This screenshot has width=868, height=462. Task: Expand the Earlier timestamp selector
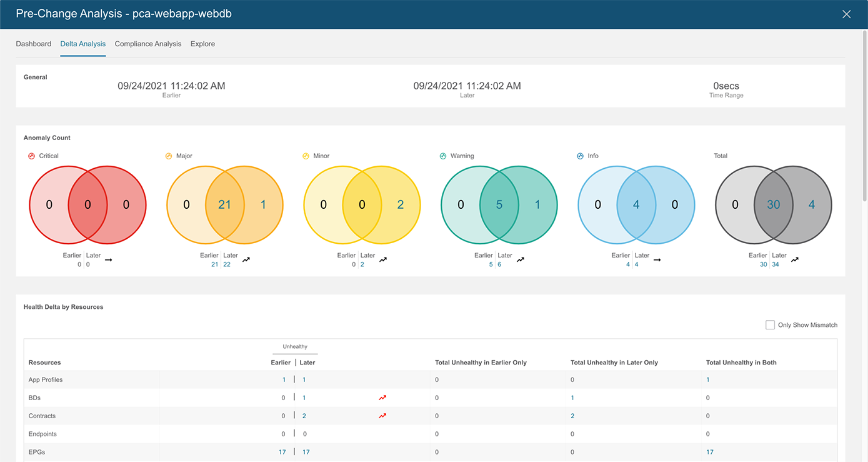171,86
